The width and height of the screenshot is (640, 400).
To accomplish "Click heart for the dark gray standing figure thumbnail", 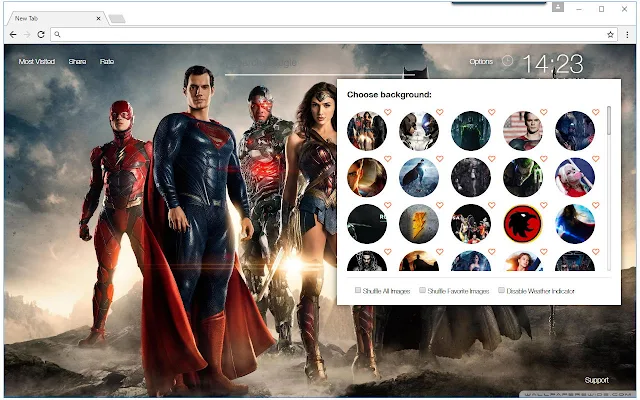I will (492, 158).
